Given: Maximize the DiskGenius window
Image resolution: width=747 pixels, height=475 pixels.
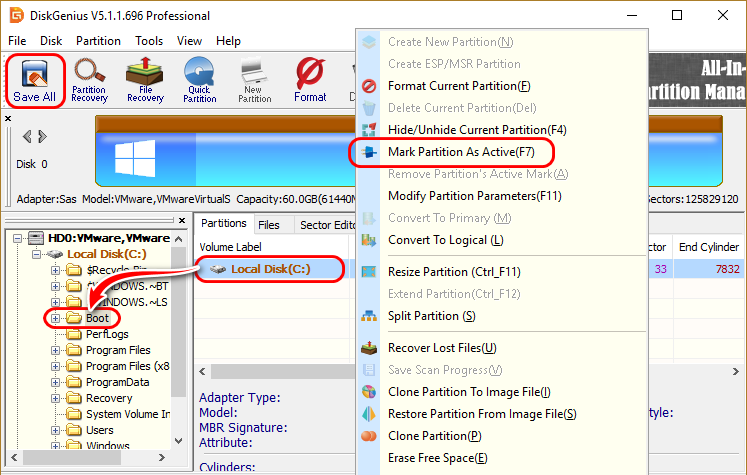Looking at the screenshot, I should pyautogui.click(x=676, y=15).
